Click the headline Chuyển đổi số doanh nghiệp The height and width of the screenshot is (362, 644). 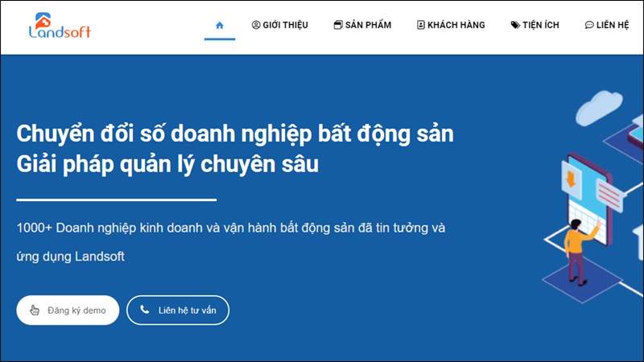[x=235, y=134]
